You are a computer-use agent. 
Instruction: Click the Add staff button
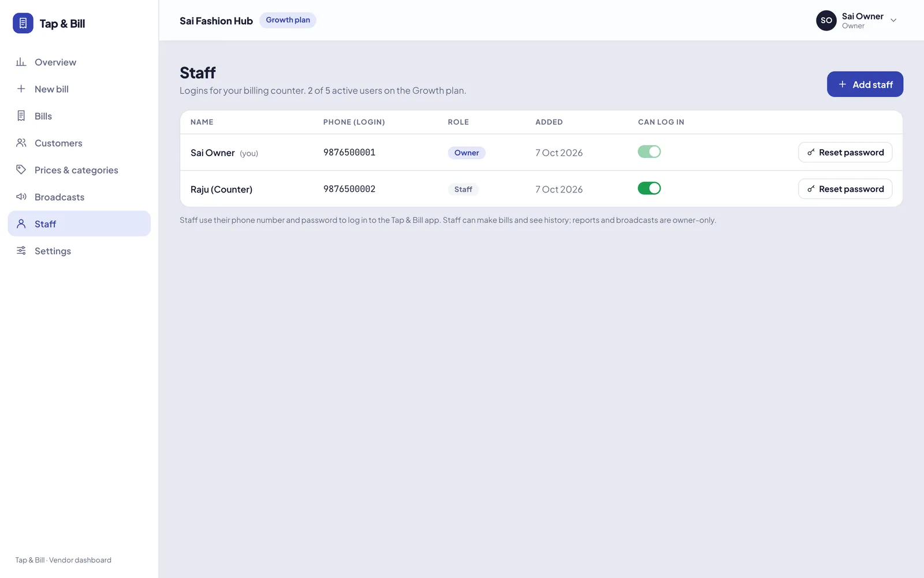coord(865,84)
